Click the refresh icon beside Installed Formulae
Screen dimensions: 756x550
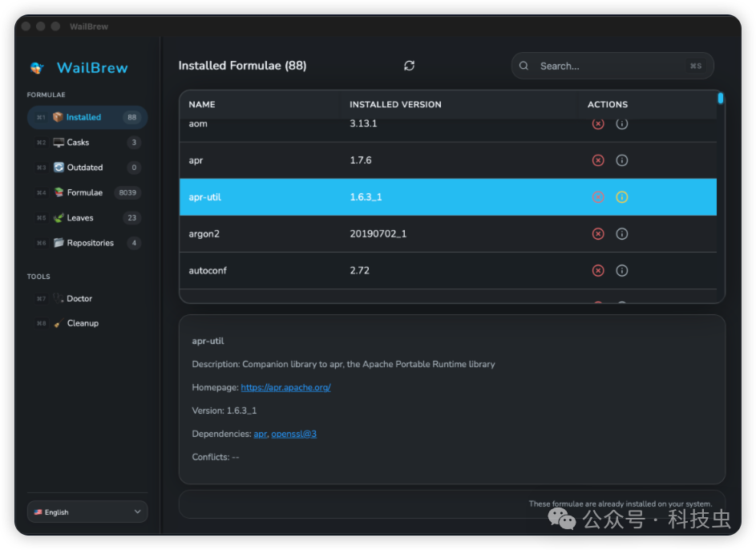click(x=409, y=66)
